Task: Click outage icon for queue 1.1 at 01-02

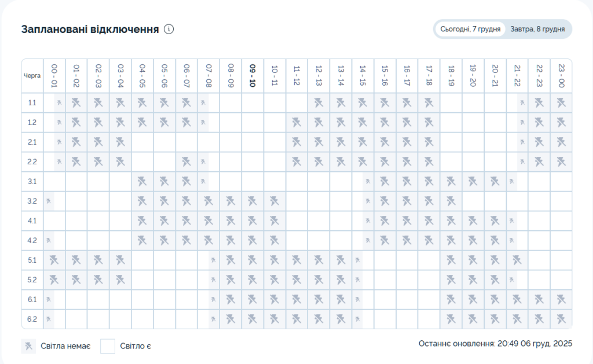Action: coord(76,103)
